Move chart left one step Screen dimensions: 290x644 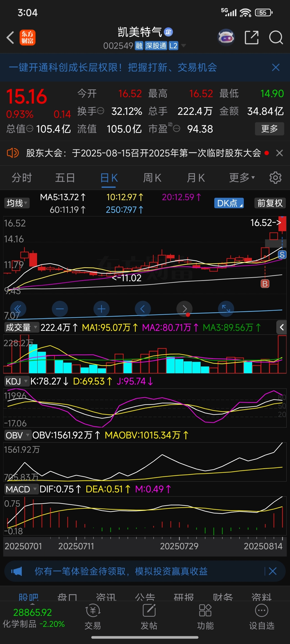[143, 309]
